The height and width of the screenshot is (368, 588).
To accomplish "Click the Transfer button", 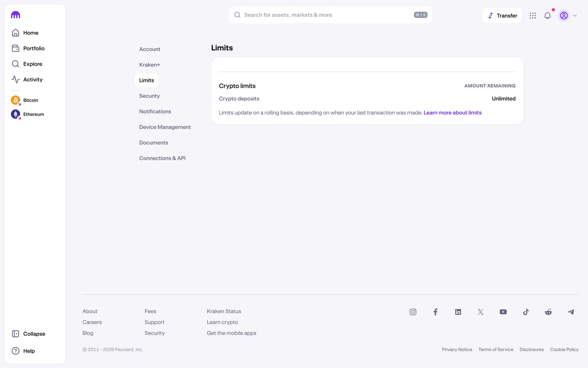I will (x=502, y=16).
